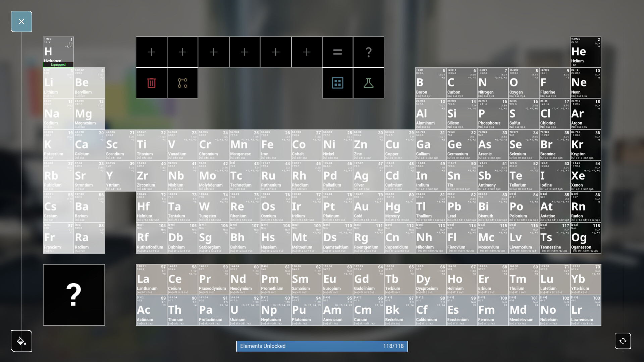Viewport: 644px width, 362px height.
Task: Click the blue grid inventory icon
Action: [x=337, y=83]
